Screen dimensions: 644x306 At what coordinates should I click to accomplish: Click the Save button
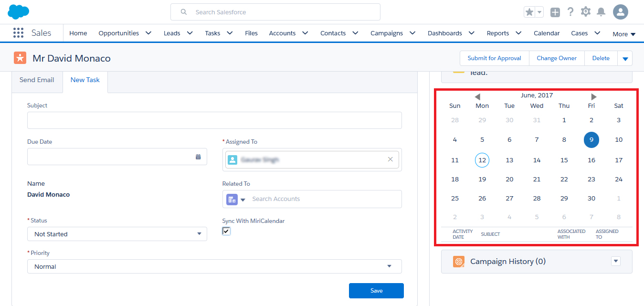(x=376, y=291)
